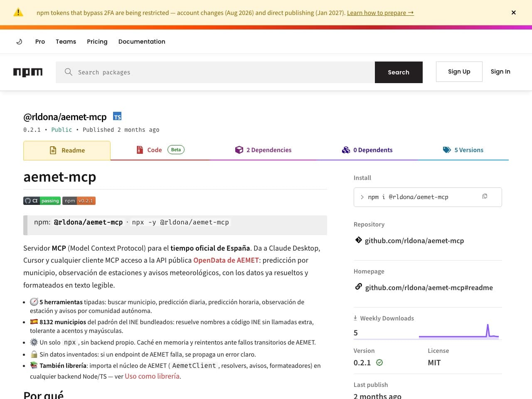The image size is (532, 399).
Task: Click the npm install command text
Action: [408, 197]
